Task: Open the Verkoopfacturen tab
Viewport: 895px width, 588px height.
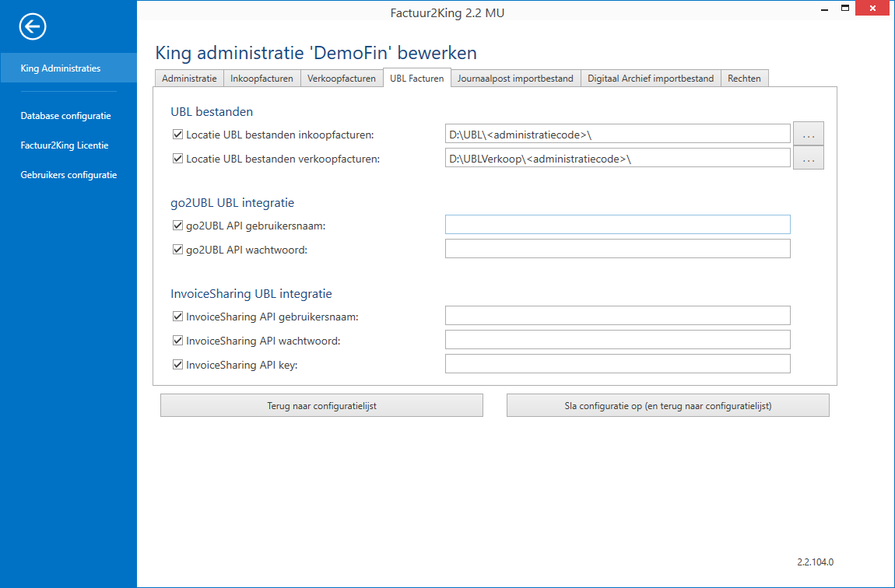Action: coord(342,78)
